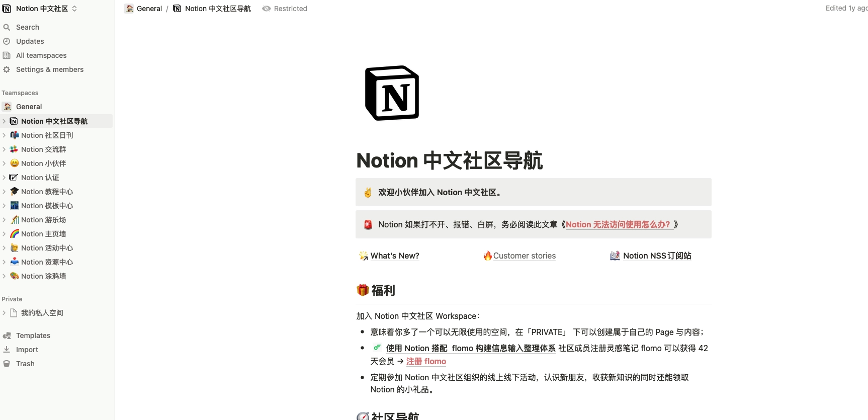The width and height of the screenshot is (868, 420).
Task: Expand the Notion 认证 page
Action: click(x=4, y=178)
